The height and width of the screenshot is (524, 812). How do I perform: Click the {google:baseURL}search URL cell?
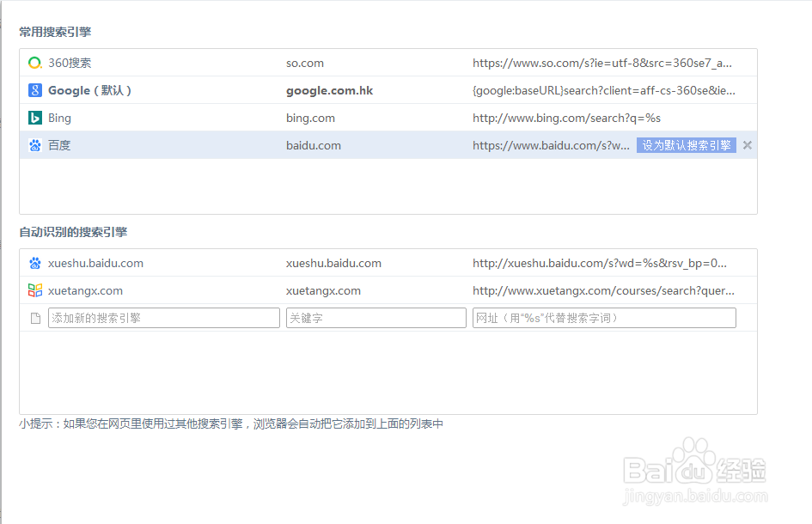[x=604, y=90]
